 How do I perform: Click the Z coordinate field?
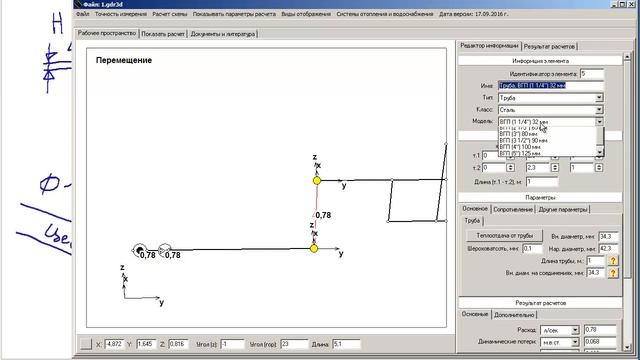(178, 344)
